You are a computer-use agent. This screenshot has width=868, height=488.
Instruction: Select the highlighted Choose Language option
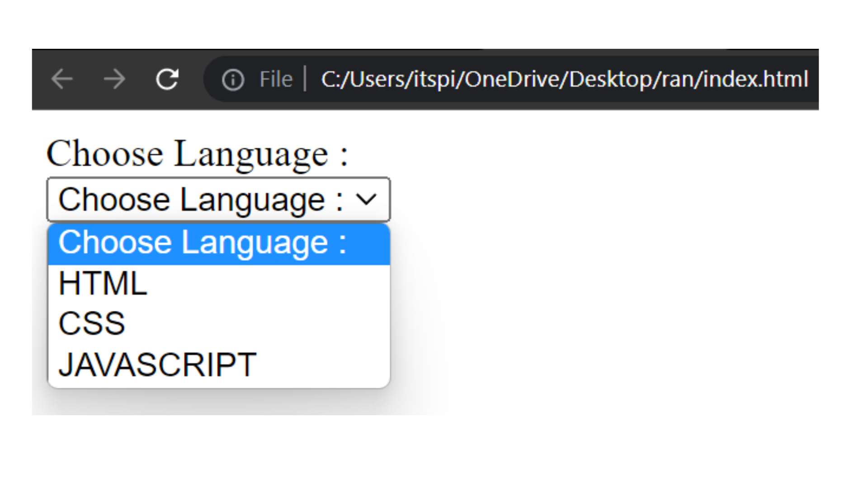pos(219,244)
